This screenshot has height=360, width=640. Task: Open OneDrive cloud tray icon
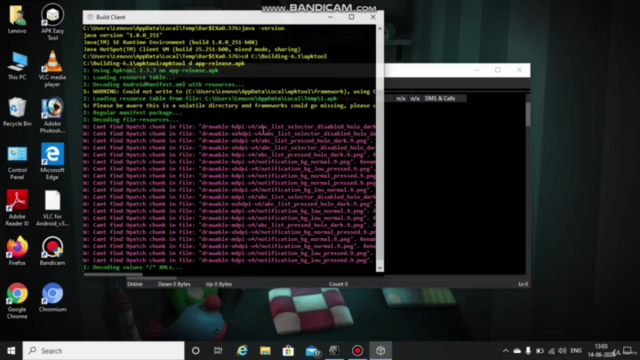(x=517, y=351)
